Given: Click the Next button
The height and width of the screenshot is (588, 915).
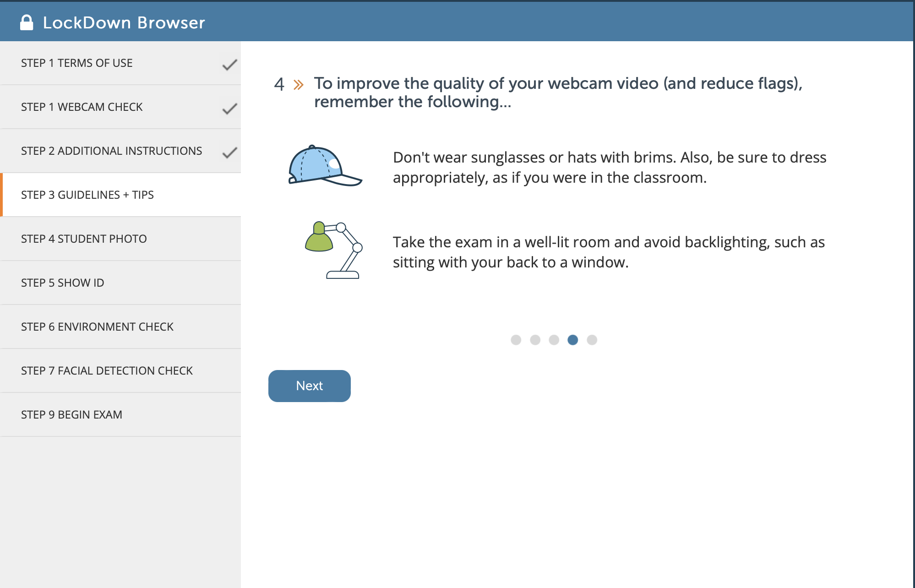Looking at the screenshot, I should (x=310, y=386).
